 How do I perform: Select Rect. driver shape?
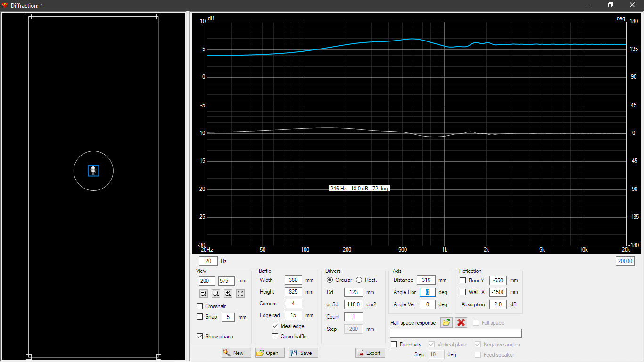[359, 280]
